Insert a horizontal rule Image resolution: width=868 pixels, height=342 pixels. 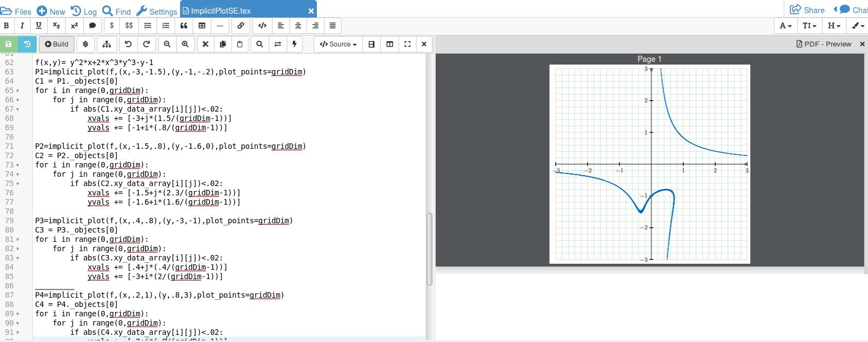[x=220, y=25]
